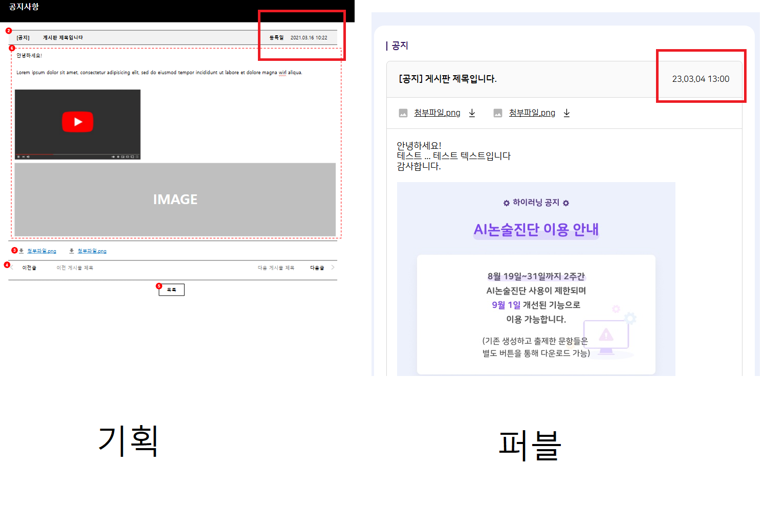Open first 첨부파일.png link in 퍼블 panel
Screen dimensions: 765x532
coord(437,113)
